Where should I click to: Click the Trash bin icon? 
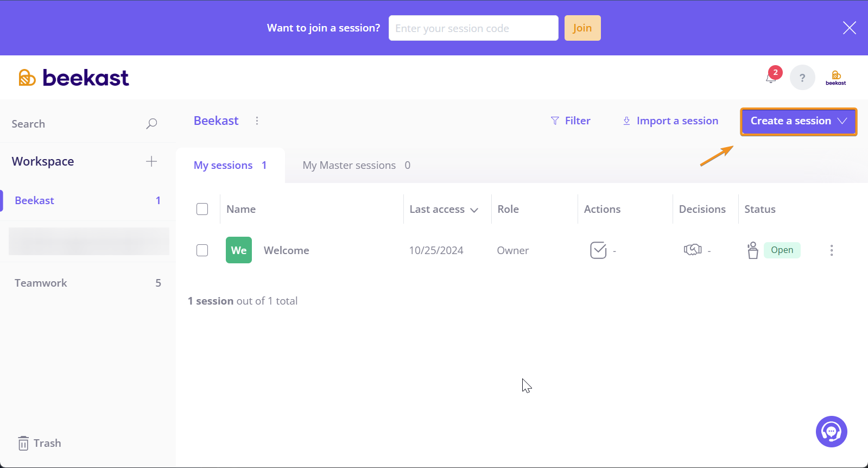coord(23,444)
